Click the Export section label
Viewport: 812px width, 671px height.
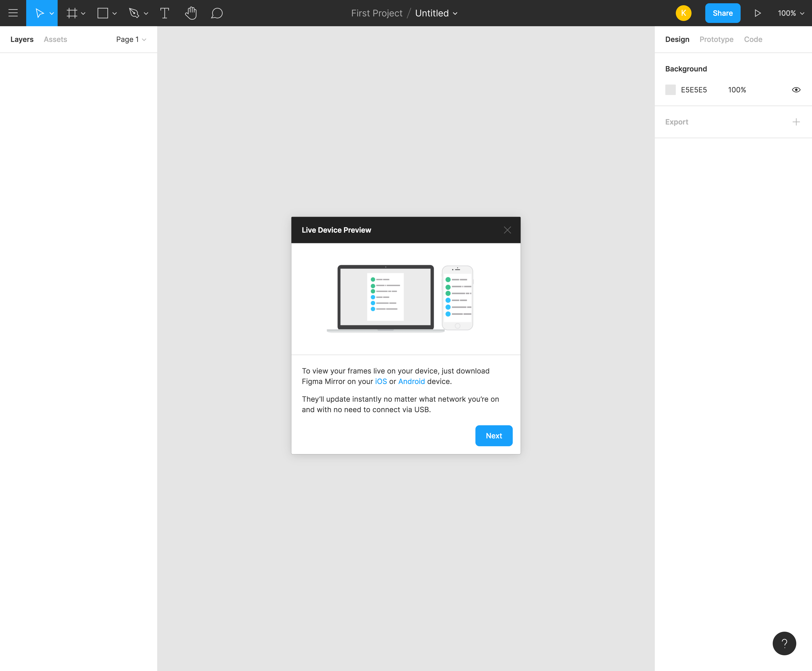point(676,122)
